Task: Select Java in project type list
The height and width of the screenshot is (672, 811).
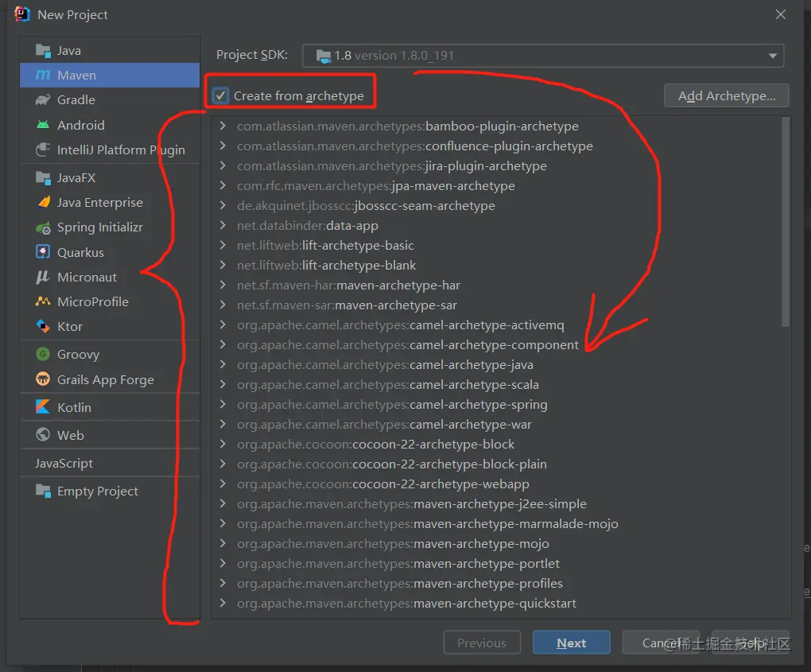Action: click(110, 51)
